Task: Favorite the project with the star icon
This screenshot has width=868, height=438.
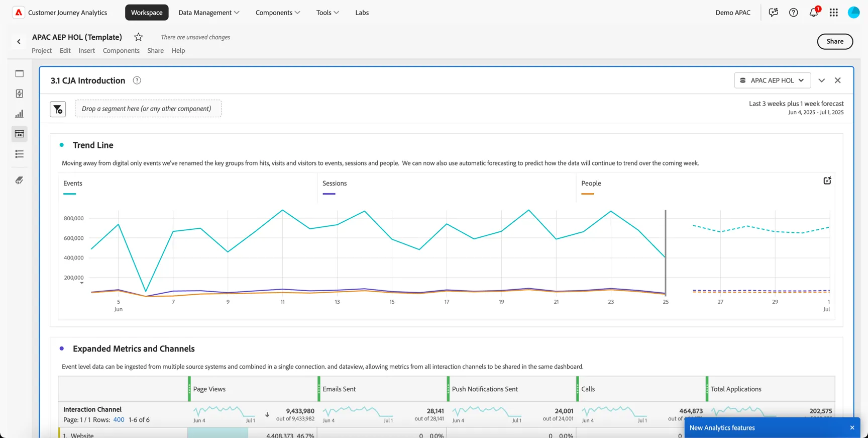Action: 139,37
